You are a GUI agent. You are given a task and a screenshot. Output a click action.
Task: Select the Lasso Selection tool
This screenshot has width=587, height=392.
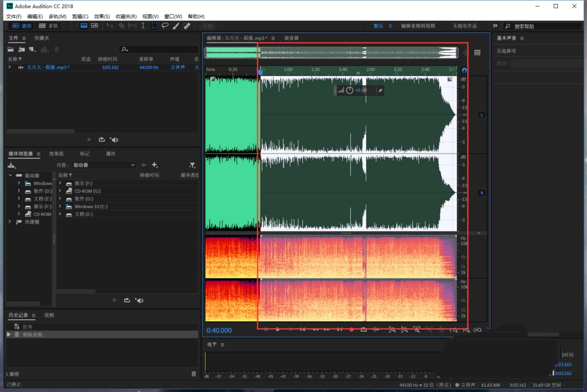point(165,26)
